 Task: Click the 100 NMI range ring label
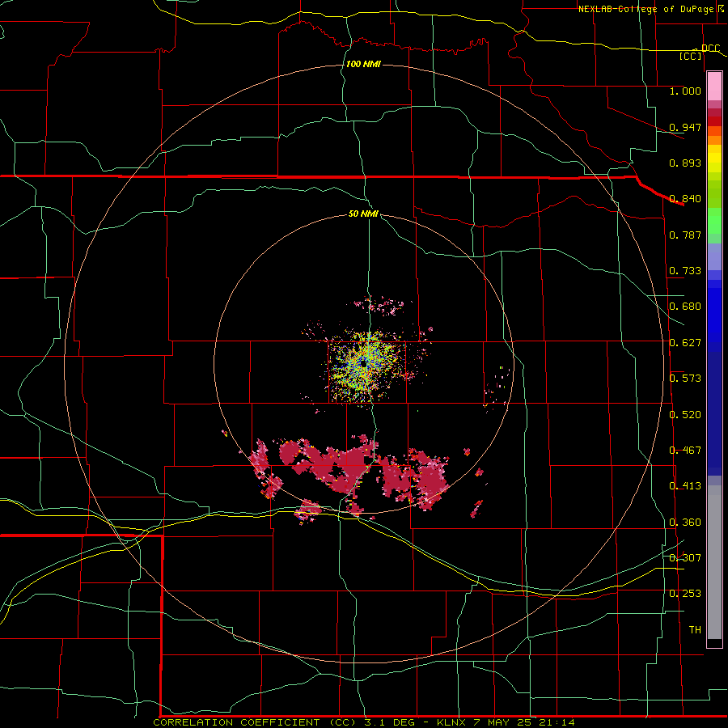tap(363, 64)
